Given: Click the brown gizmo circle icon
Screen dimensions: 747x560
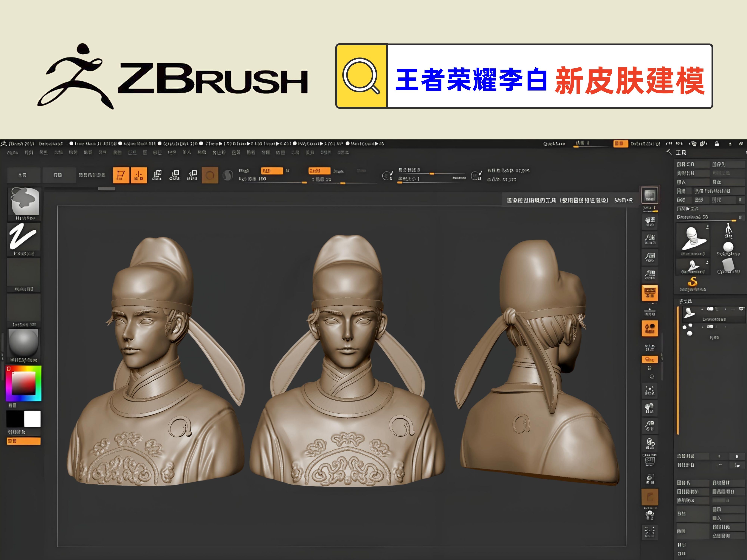Looking at the screenshot, I should [210, 175].
